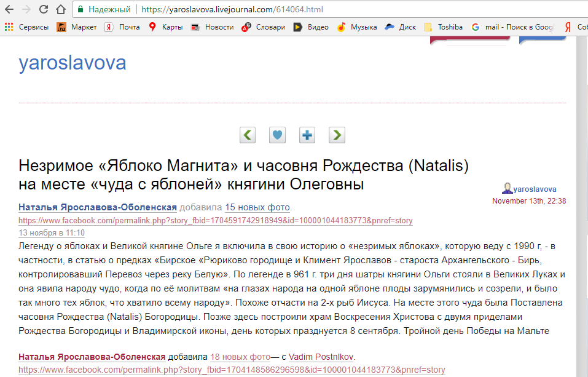Open yaroslavova username link beside userpic

(x=535, y=189)
